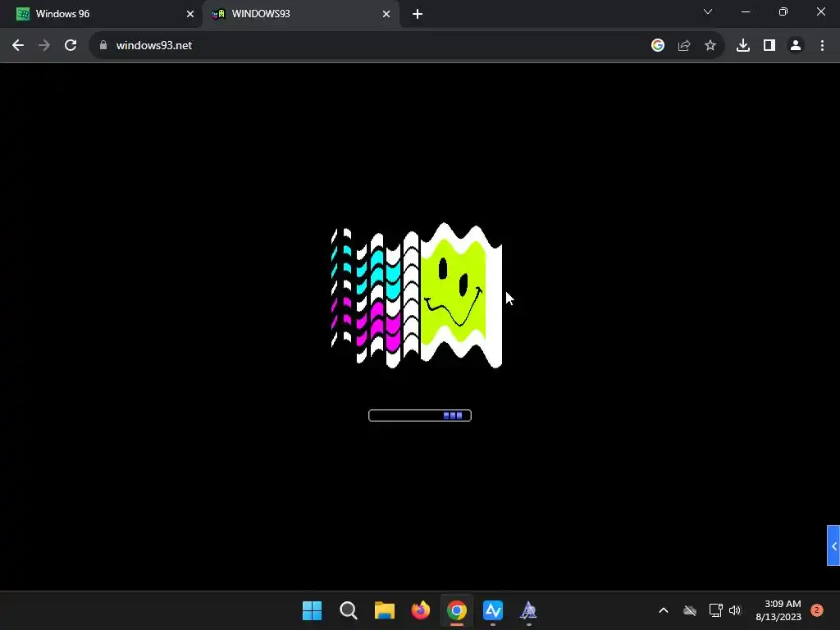
Task: Open Chrome's three-dot menu
Action: point(822,46)
